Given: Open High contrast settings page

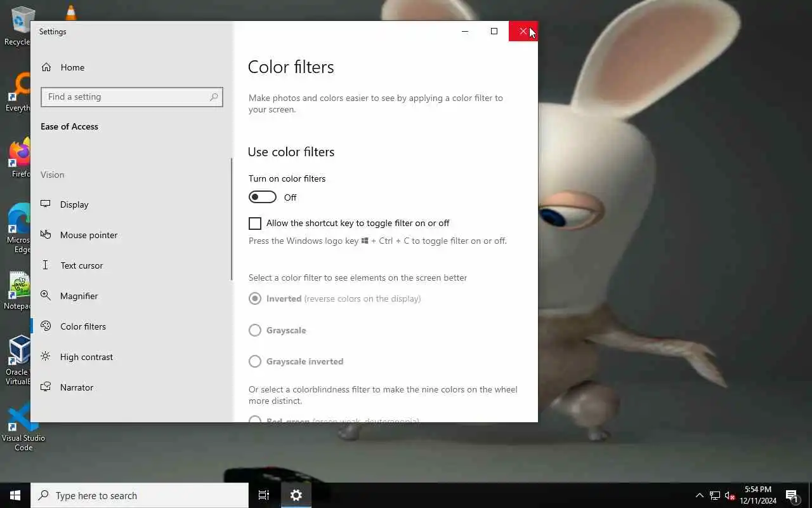Looking at the screenshot, I should click(131, 357).
